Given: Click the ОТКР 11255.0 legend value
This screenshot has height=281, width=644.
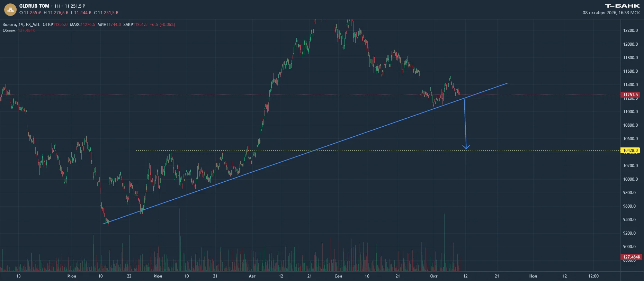Looking at the screenshot, I should [55, 25].
